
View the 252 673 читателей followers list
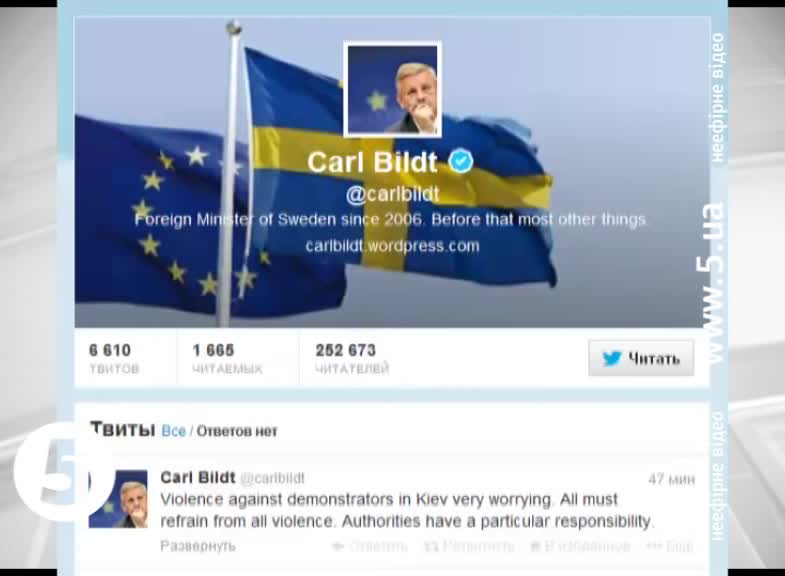point(352,358)
